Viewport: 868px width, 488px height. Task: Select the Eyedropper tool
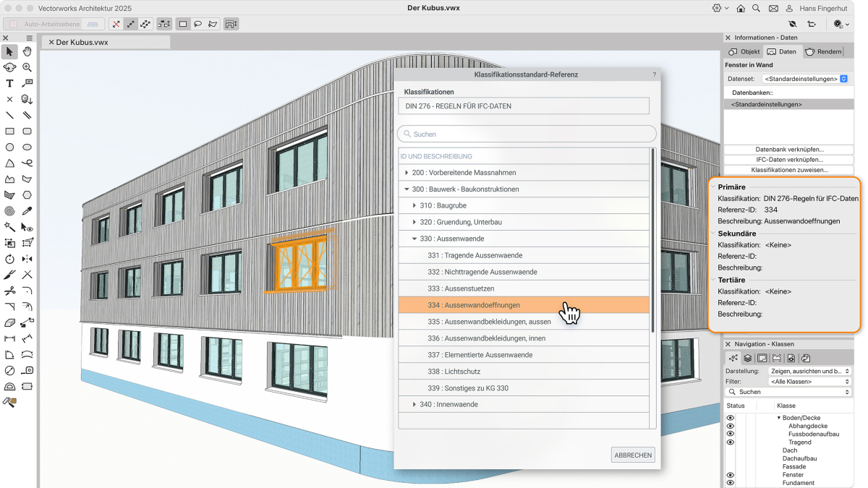[27, 211]
